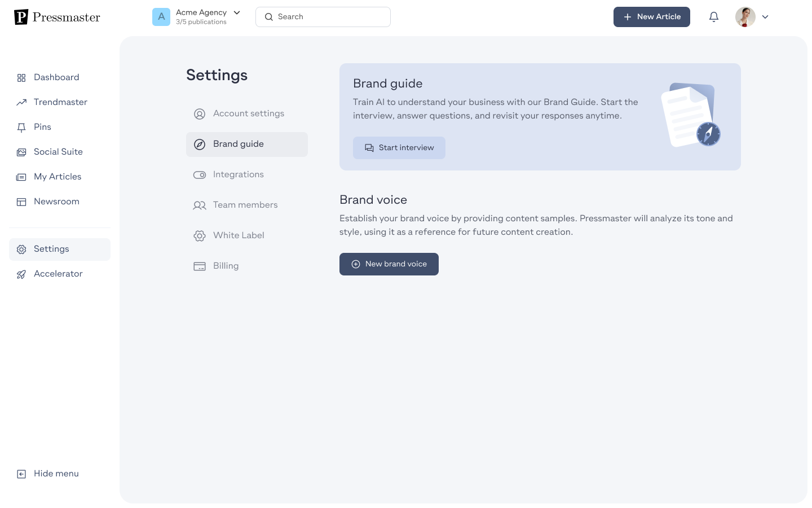This screenshot has width=812, height=508.
Task: Expand the Acme Agency workspace dropdown
Action: (237, 12)
